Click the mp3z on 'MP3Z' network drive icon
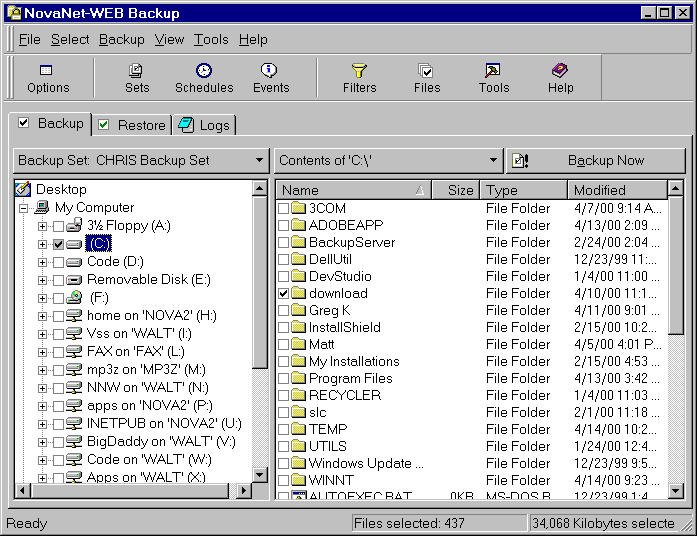This screenshot has width=697, height=536. [x=74, y=370]
